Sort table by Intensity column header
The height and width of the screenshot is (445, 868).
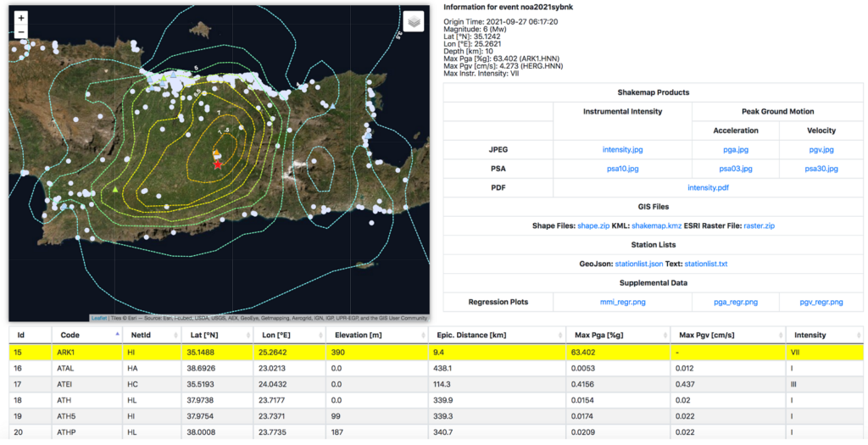click(810, 335)
